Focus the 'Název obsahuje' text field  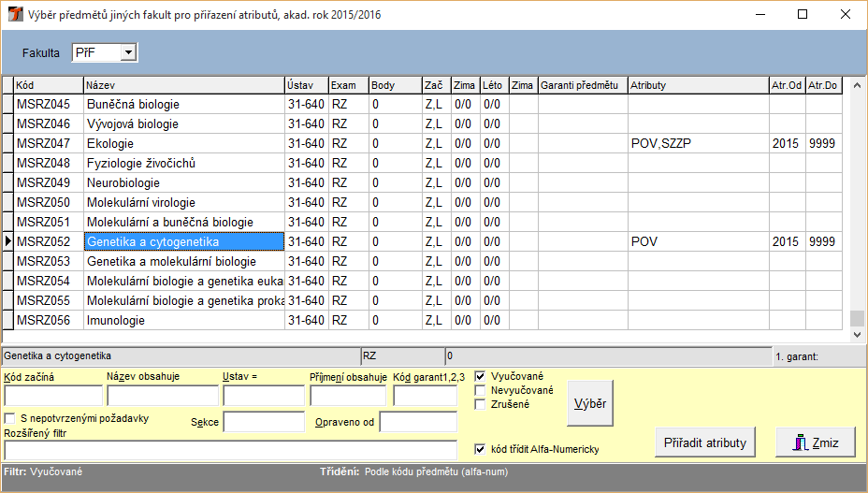coord(162,396)
